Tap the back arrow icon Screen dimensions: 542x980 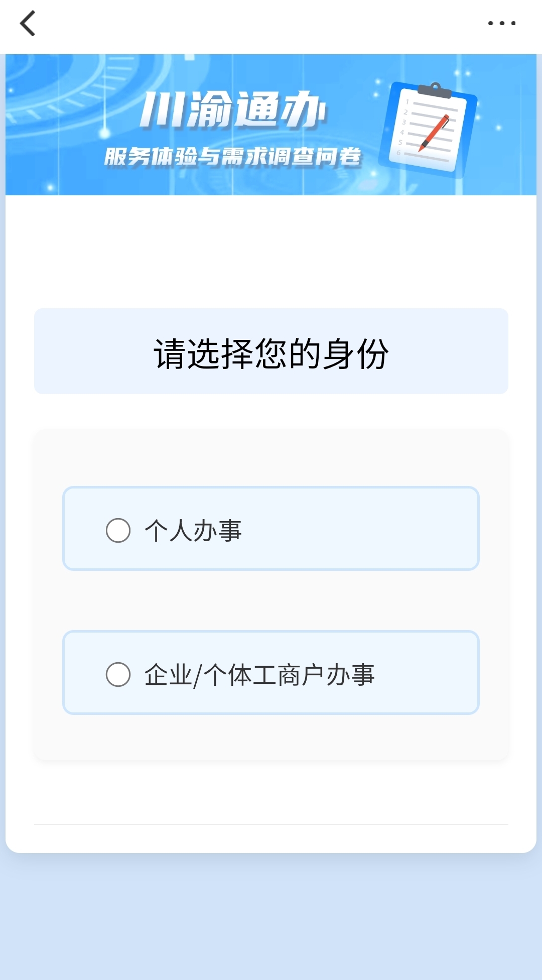[28, 24]
